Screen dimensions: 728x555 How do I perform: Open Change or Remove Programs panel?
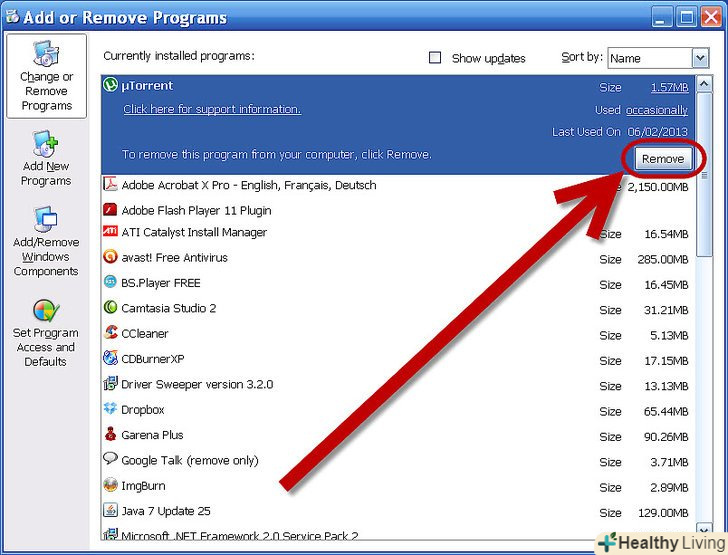click(x=46, y=76)
